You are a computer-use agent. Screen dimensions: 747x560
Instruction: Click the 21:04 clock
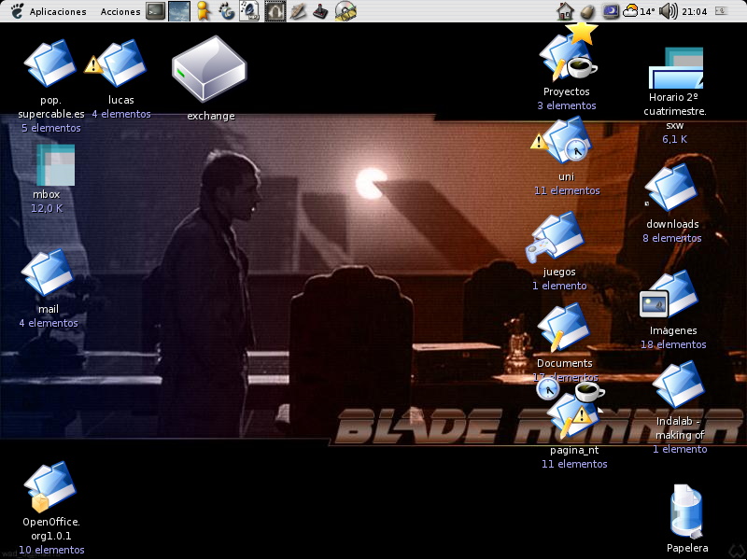point(694,11)
